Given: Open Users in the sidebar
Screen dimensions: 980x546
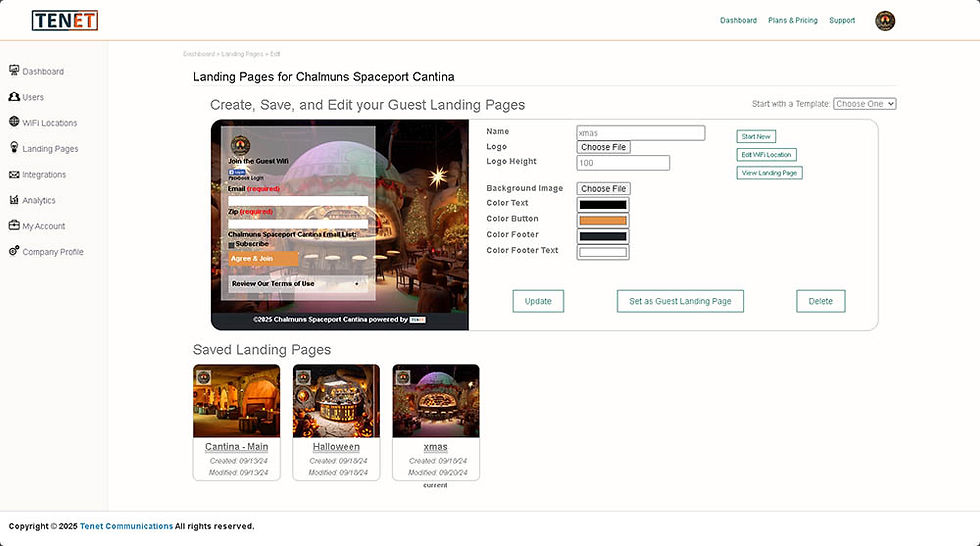Looking at the screenshot, I should (x=33, y=97).
